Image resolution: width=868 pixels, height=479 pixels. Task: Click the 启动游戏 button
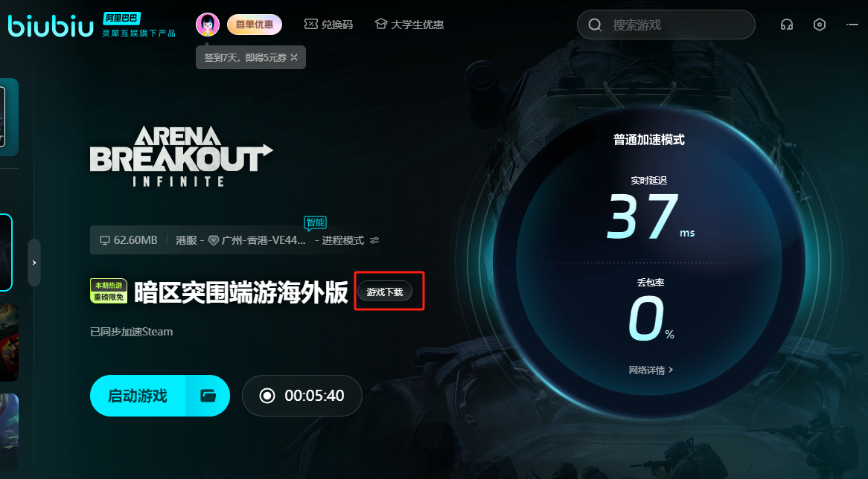138,396
